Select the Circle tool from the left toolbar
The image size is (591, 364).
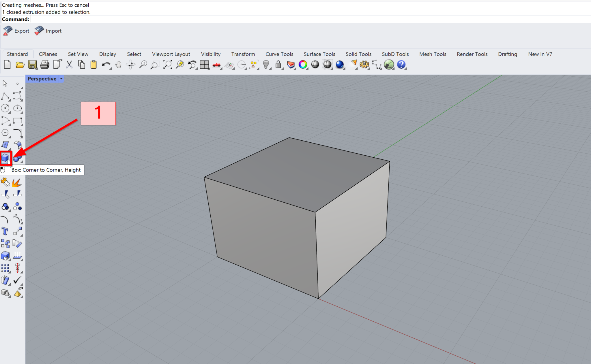click(5, 108)
